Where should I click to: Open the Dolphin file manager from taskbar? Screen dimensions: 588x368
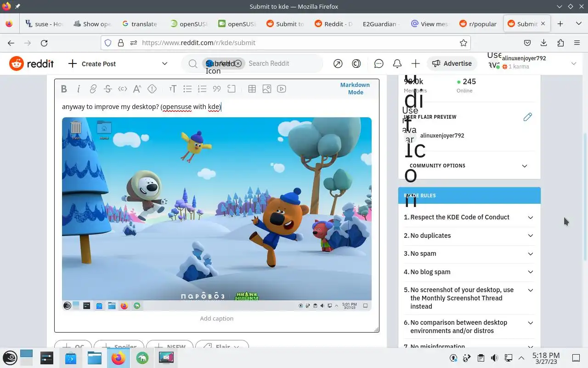pyautogui.click(x=95, y=358)
